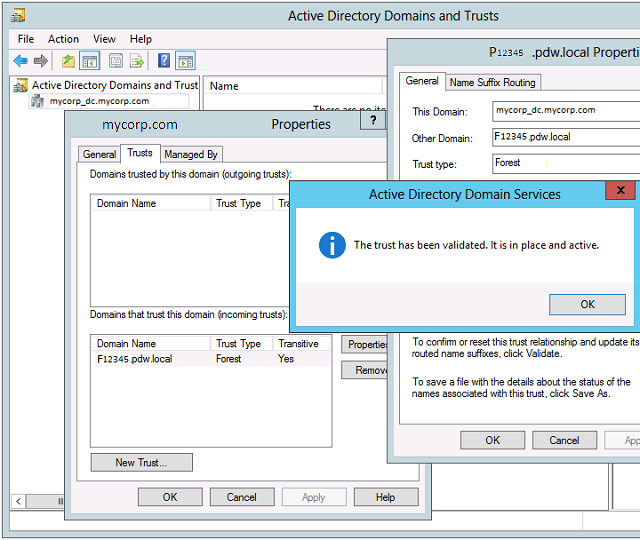640x540 pixels.
Task: Select F12345.pdw.local in incoming trusts list
Action: [135, 359]
